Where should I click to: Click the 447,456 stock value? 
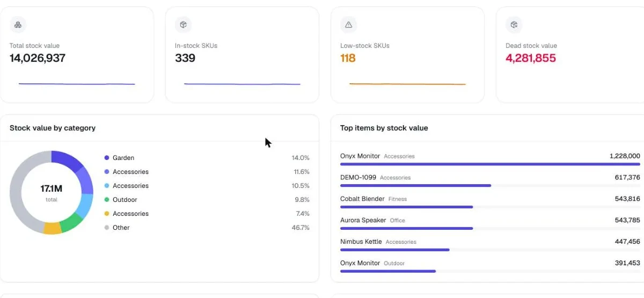point(627,242)
